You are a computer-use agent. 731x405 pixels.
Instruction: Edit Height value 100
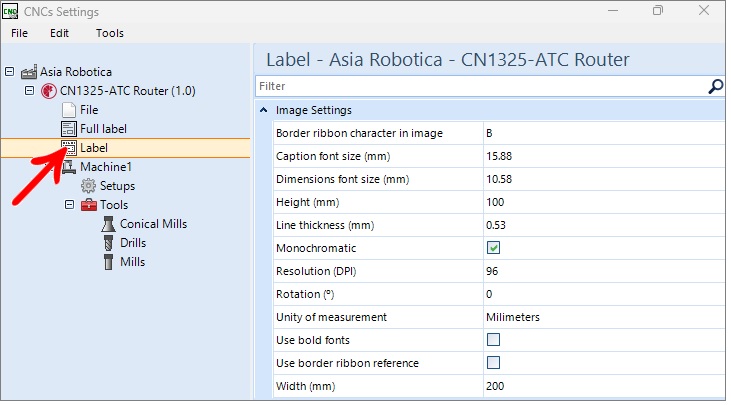pyautogui.click(x=604, y=202)
